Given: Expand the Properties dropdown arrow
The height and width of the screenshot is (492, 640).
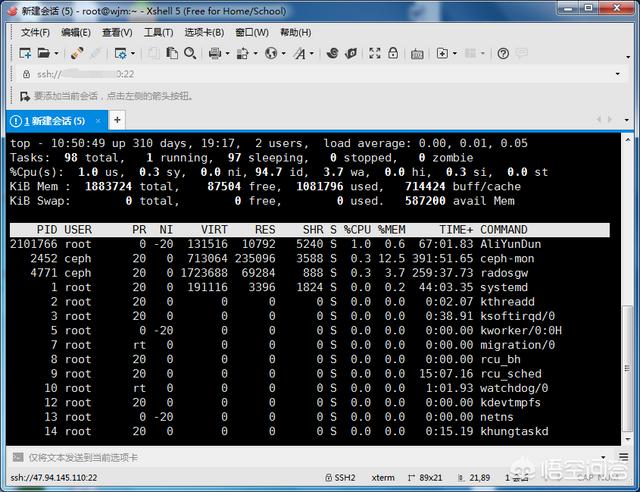Looking at the screenshot, I should point(133,53).
